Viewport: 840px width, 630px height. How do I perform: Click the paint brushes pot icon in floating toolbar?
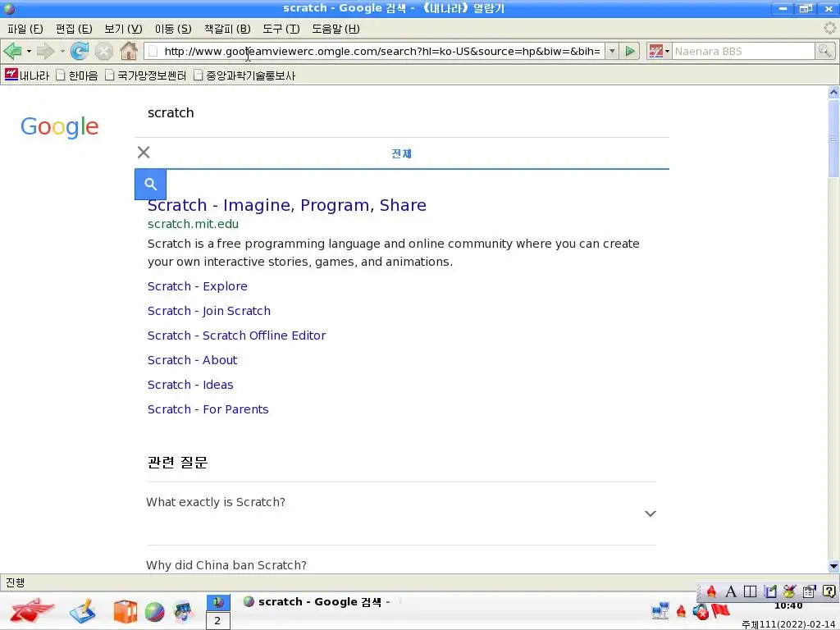[x=789, y=591]
